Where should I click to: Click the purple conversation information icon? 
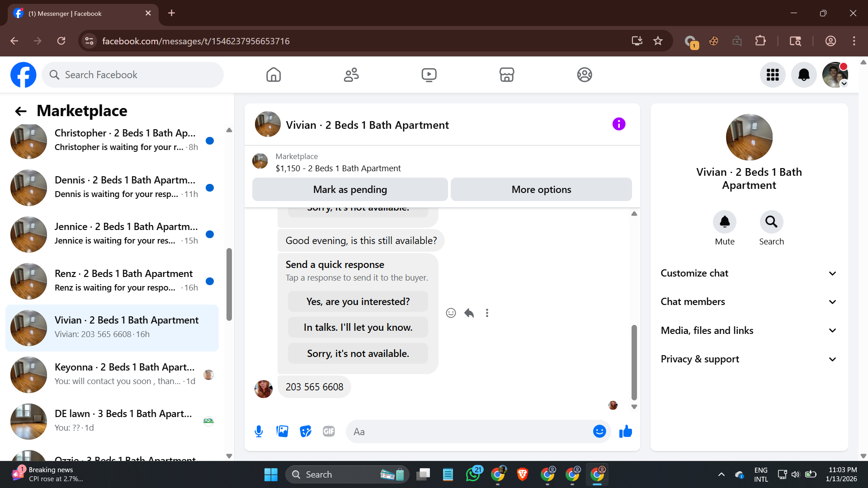(x=618, y=124)
